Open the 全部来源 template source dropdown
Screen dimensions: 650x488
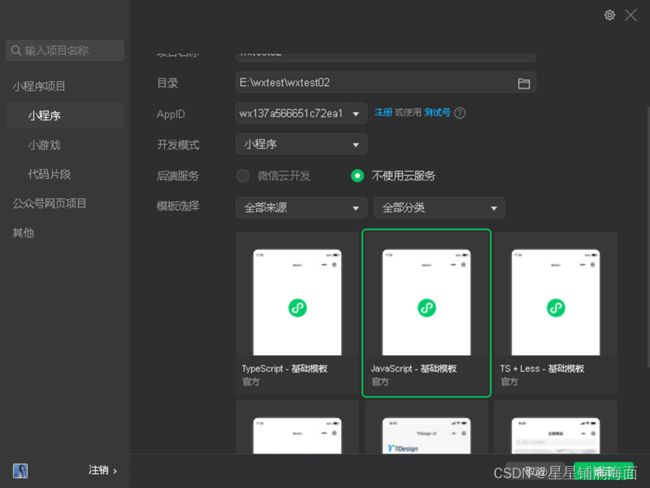(x=301, y=208)
